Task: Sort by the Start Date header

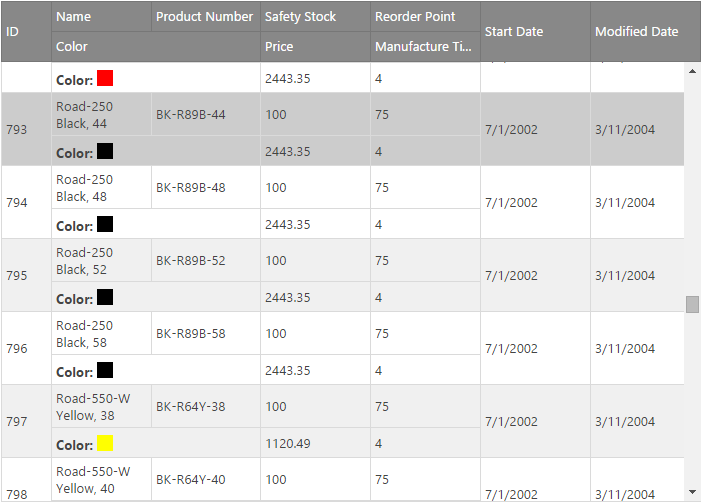Action: point(535,32)
